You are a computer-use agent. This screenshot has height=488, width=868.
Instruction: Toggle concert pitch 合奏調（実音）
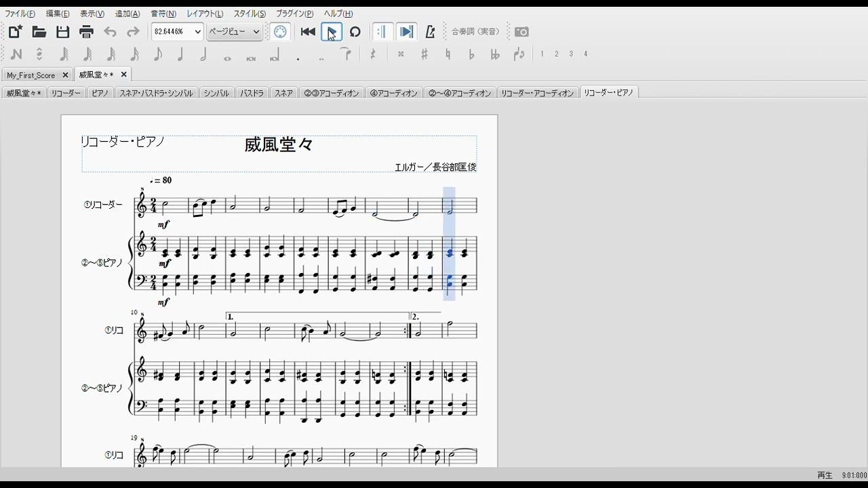475,32
